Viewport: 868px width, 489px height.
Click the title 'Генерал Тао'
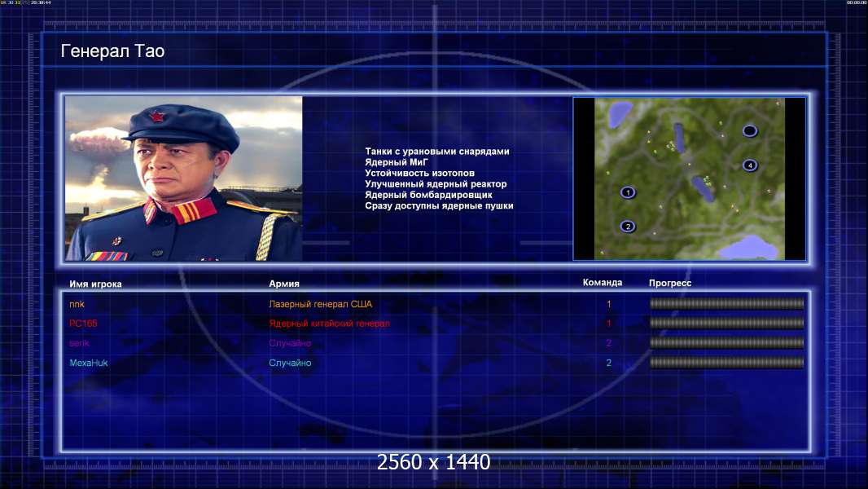(x=112, y=51)
